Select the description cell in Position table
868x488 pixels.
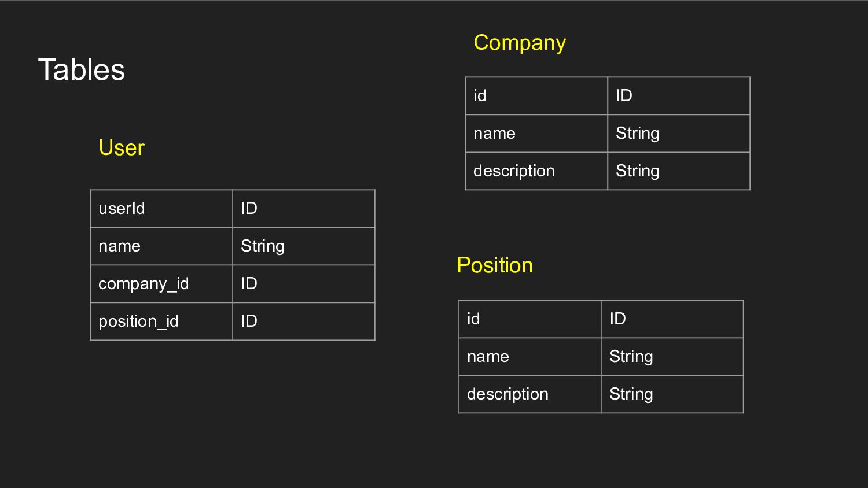point(507,394)
